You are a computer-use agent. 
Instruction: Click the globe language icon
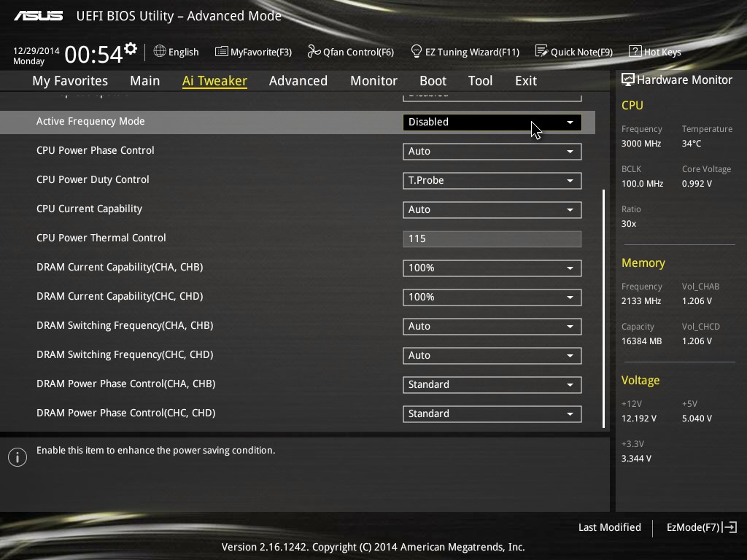point(160,51)
